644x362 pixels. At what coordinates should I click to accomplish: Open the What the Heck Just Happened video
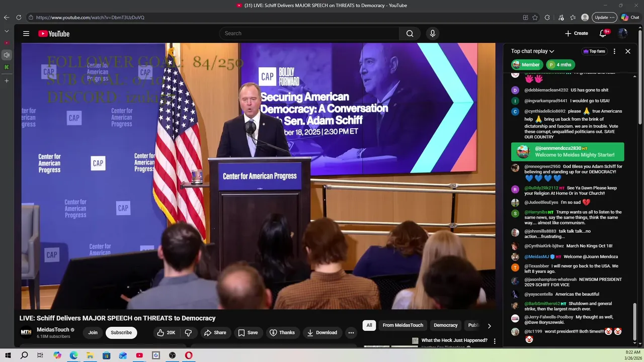point(454,340)
